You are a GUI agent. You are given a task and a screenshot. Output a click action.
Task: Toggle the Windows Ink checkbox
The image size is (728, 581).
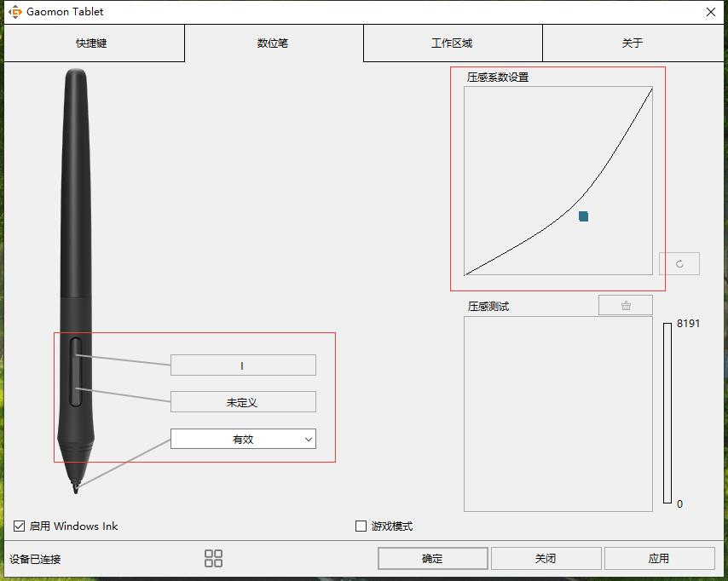18,526
